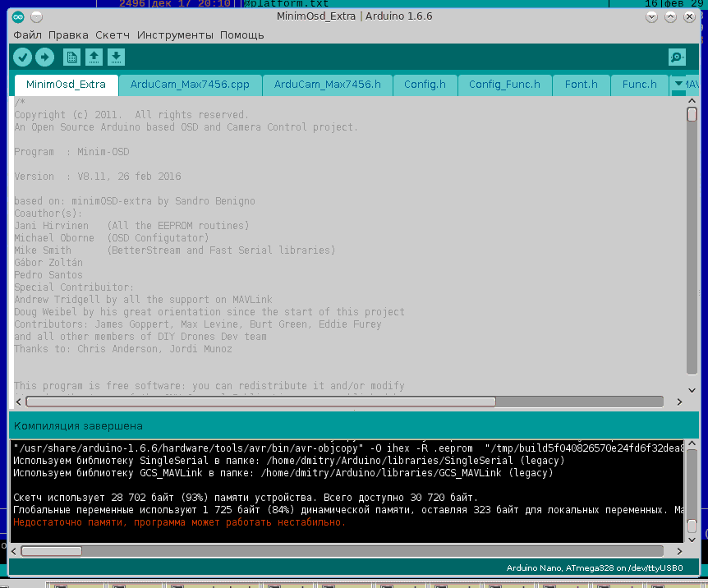The image size is (708, 588).
Task: Expand the tabs dropdown arrow
Action: (678, 84)
